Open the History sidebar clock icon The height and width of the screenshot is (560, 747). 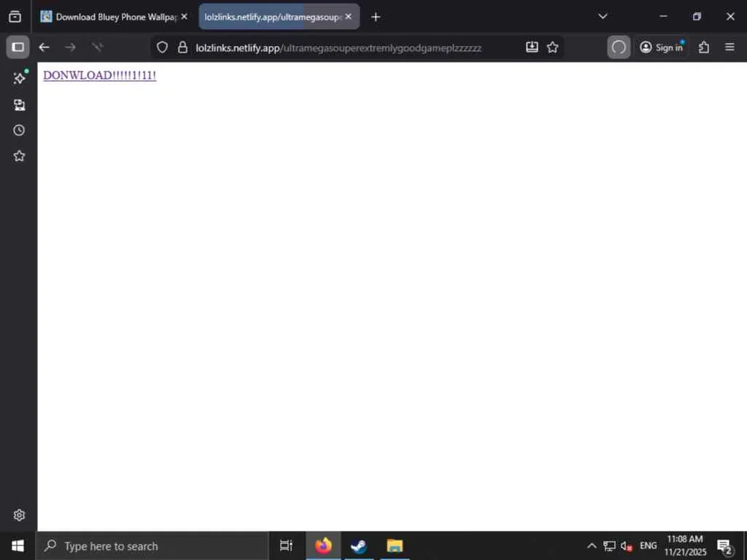19,130
